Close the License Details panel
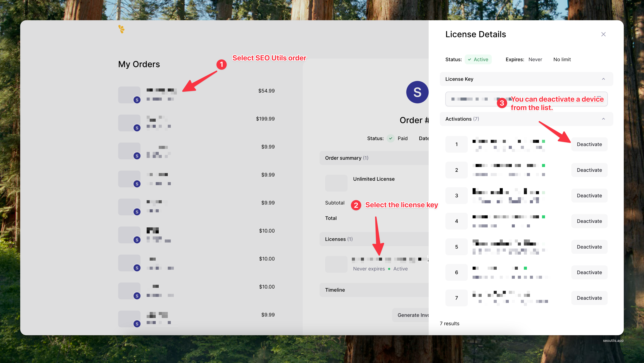644x363 pixels. point(603,34)
